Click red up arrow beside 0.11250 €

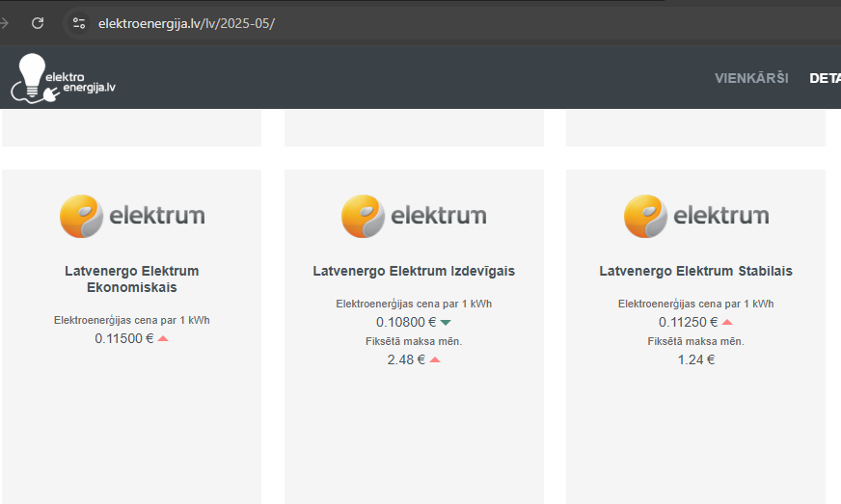(727, 322)
